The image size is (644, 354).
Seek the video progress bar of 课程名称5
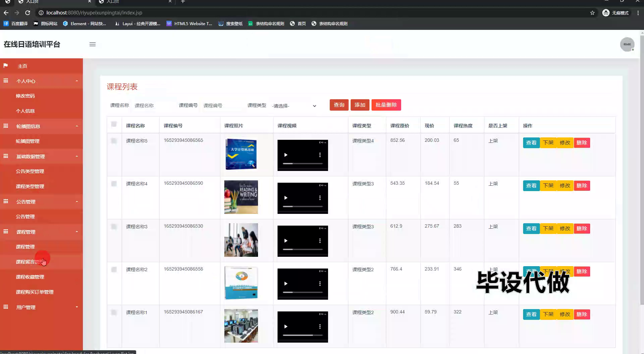[303, 164]
